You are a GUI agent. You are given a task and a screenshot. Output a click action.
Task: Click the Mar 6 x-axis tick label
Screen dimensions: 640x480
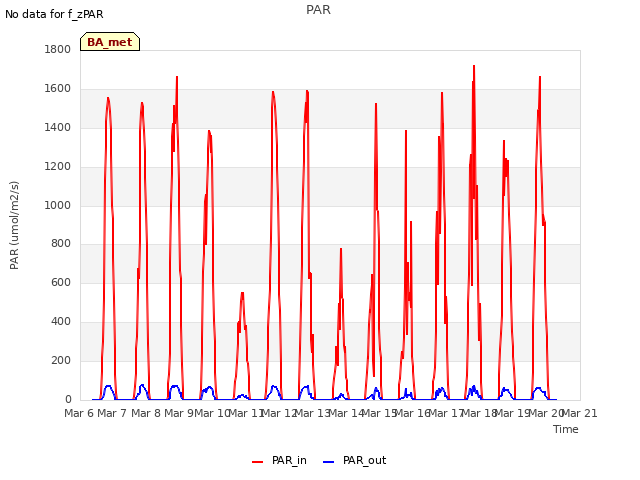tap(79, 413)
